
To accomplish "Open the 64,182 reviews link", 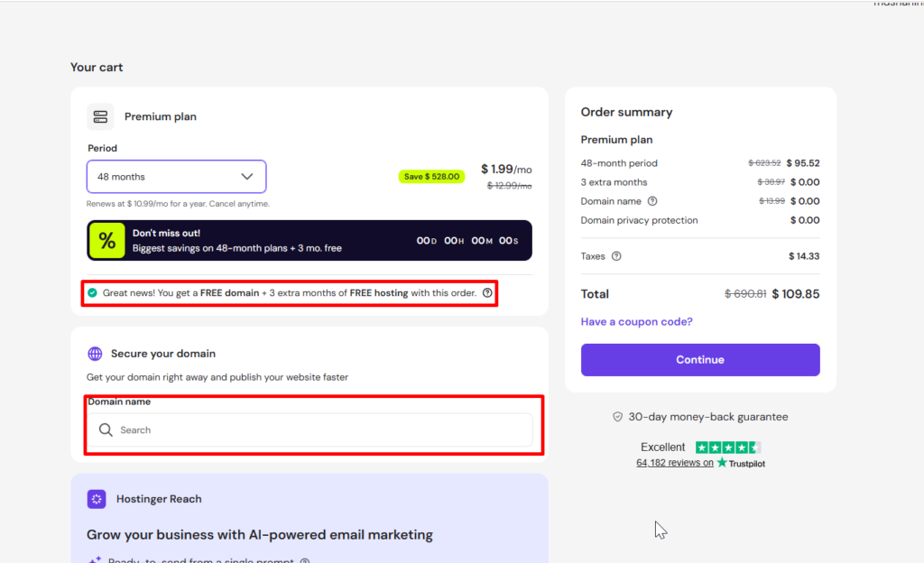I will (675, 463).
